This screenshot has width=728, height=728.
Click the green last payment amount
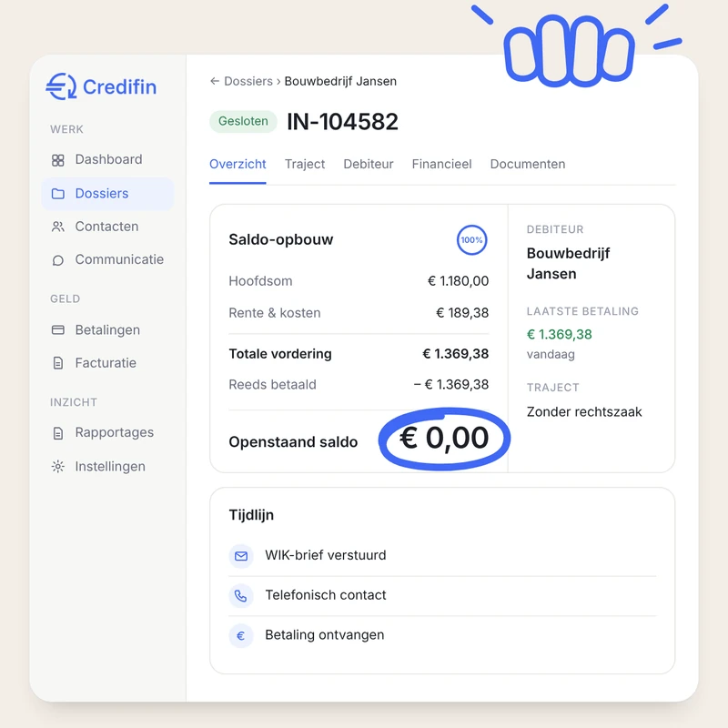tap(560, 335)
